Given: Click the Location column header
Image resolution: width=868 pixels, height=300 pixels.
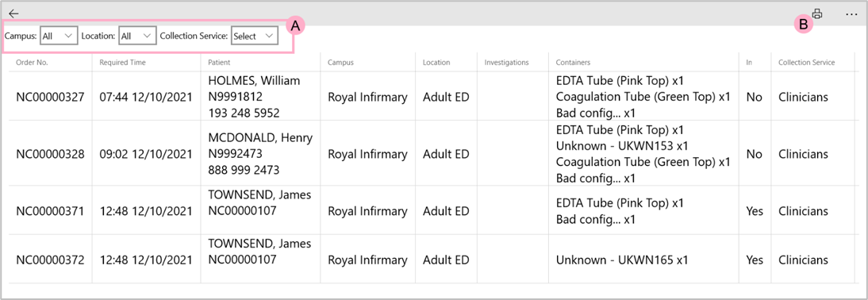Looking at the screenshot, I should point(436,63).
